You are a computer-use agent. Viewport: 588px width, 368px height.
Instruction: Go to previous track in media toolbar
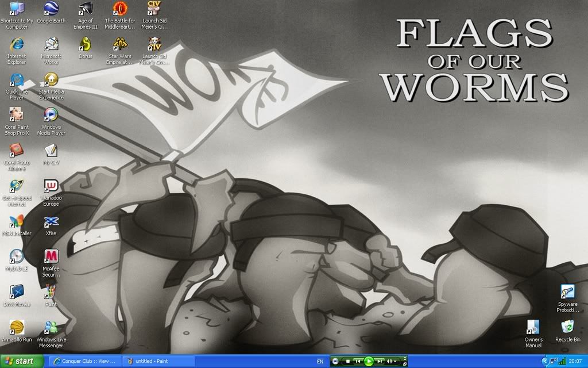(x=358, y=361)
